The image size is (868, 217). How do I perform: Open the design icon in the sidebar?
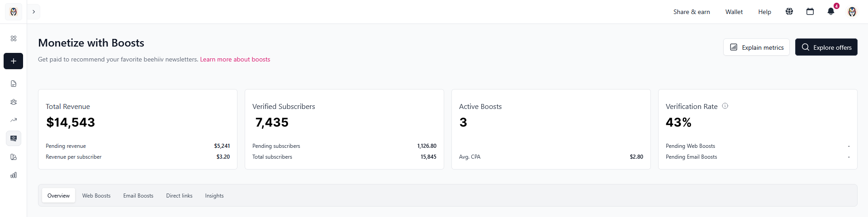point(14,157)
